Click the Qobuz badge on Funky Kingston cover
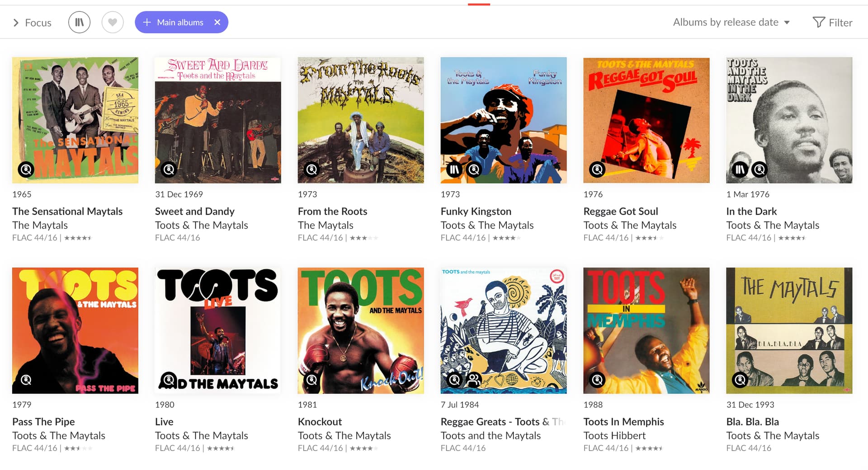This screenshot has width=868, height=470. 474,169
